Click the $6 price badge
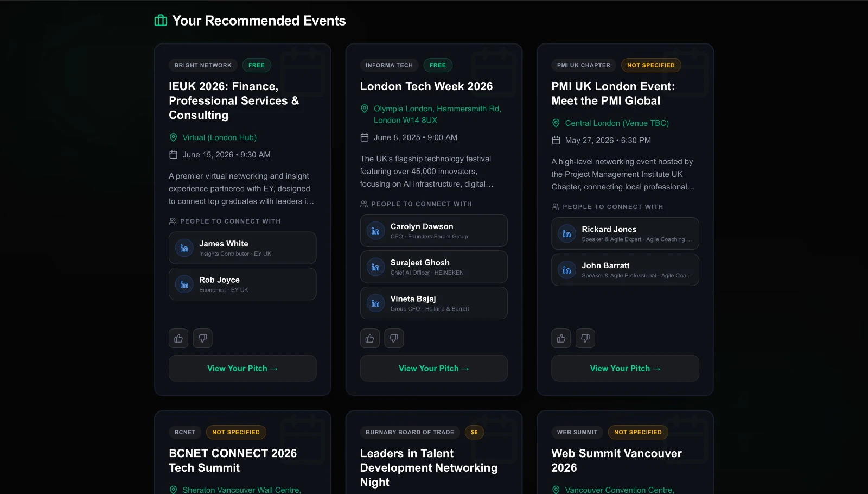 (x=474, y=432)
